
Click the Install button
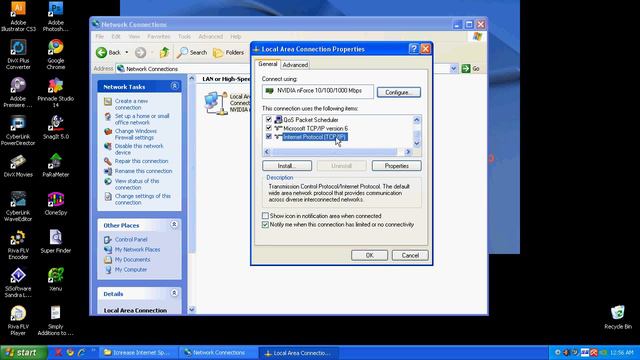(287, 166)
